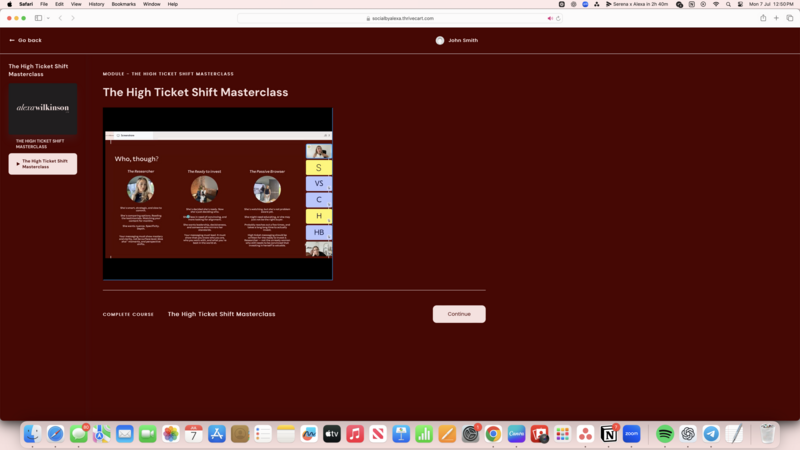
Task: Open the View menu
Action: [x=76, y=4]
